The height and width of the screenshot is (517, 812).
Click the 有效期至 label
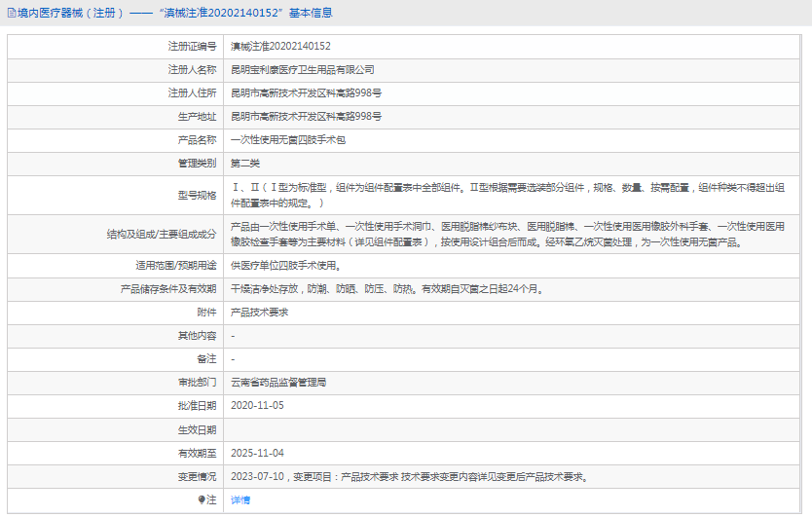click(197, 454)
